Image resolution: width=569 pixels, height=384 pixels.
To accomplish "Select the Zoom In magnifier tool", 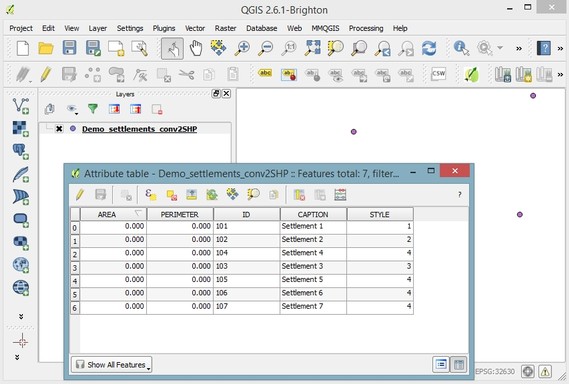I will point(242,48).
